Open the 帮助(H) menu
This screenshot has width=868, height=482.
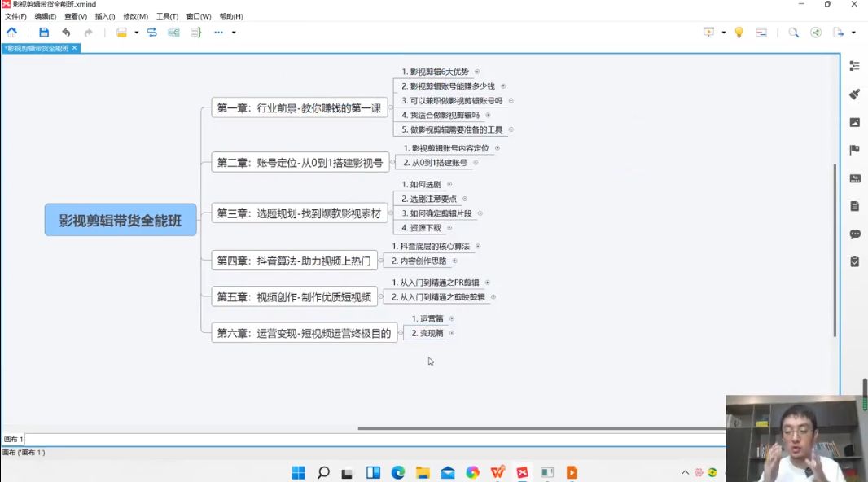(x=231, y=16)
